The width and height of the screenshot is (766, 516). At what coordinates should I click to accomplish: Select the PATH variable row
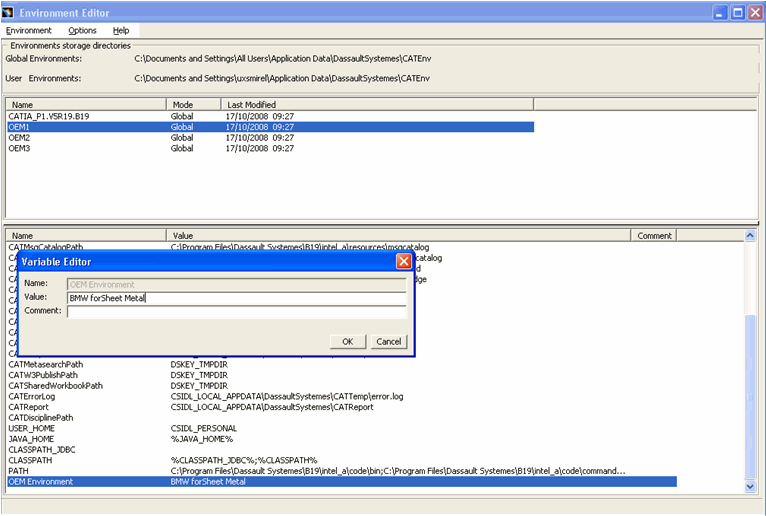(19, 471)
